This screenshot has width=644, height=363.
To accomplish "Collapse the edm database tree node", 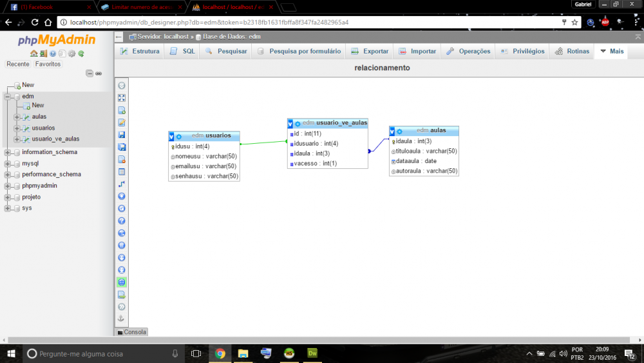I will tap(7, 97).
